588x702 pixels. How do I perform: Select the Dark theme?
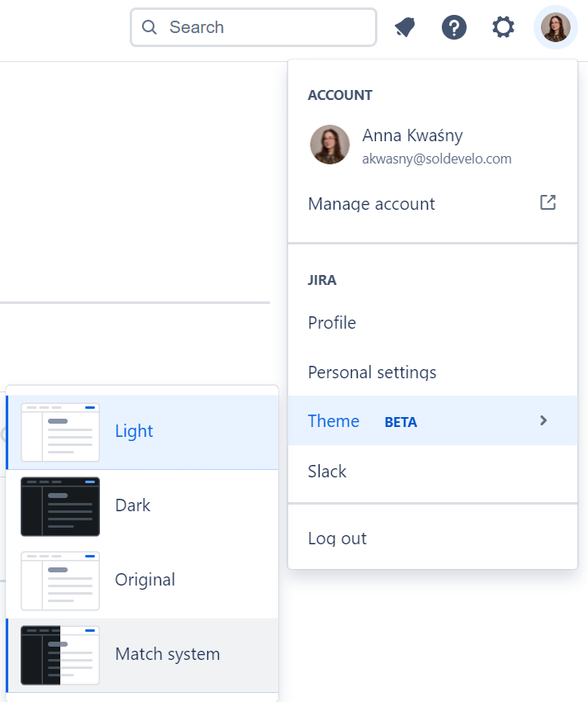pos(132,505)
